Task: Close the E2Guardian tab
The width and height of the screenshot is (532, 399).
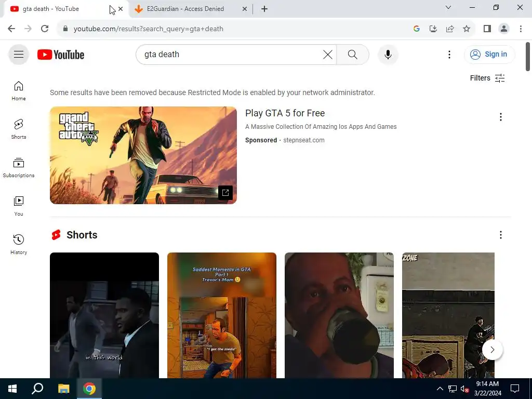Action: tap(245, 9)
